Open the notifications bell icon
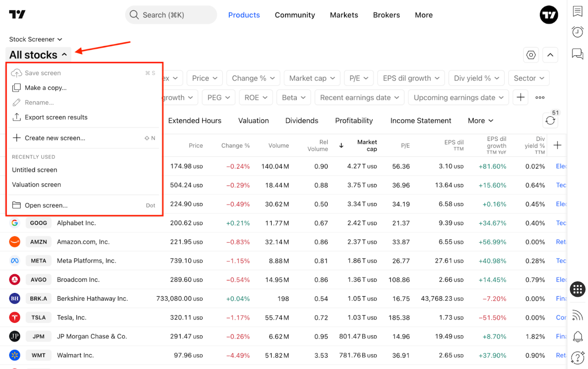 tap(577, 337)
